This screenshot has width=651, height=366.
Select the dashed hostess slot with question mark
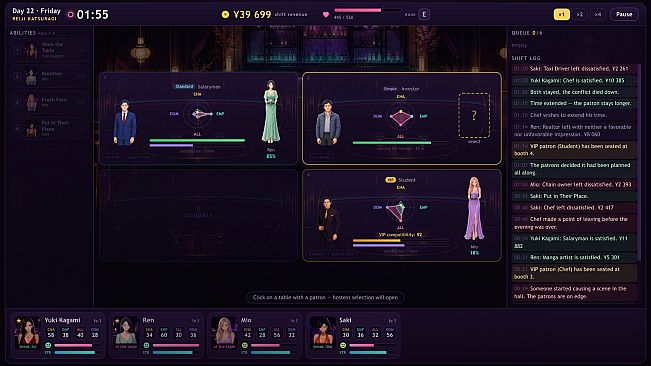(474, 115)
